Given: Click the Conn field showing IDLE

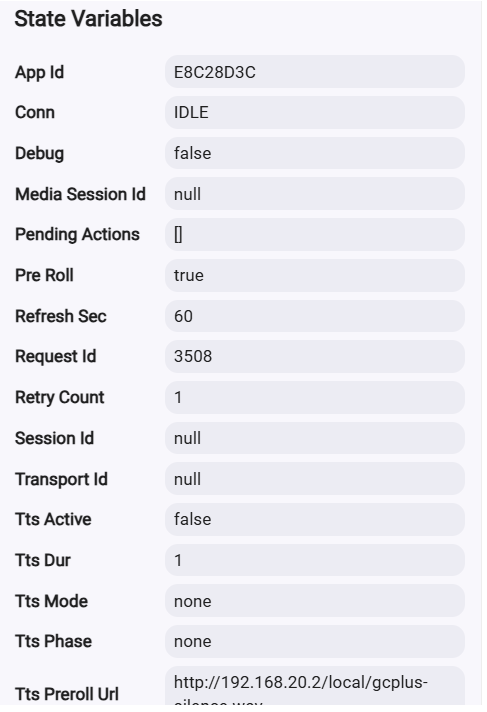Looking at the screenshot, I should pyautogui.click(x=314, y=112).
